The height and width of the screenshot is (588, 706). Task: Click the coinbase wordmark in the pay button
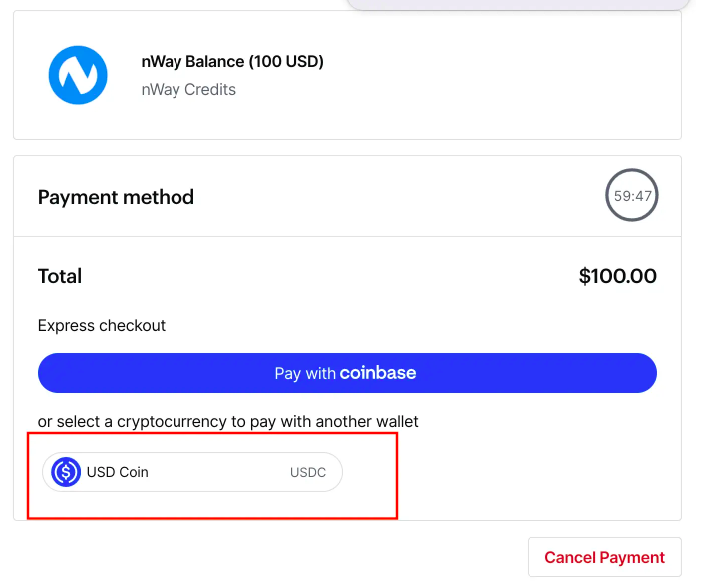click(x=377, y=373)
